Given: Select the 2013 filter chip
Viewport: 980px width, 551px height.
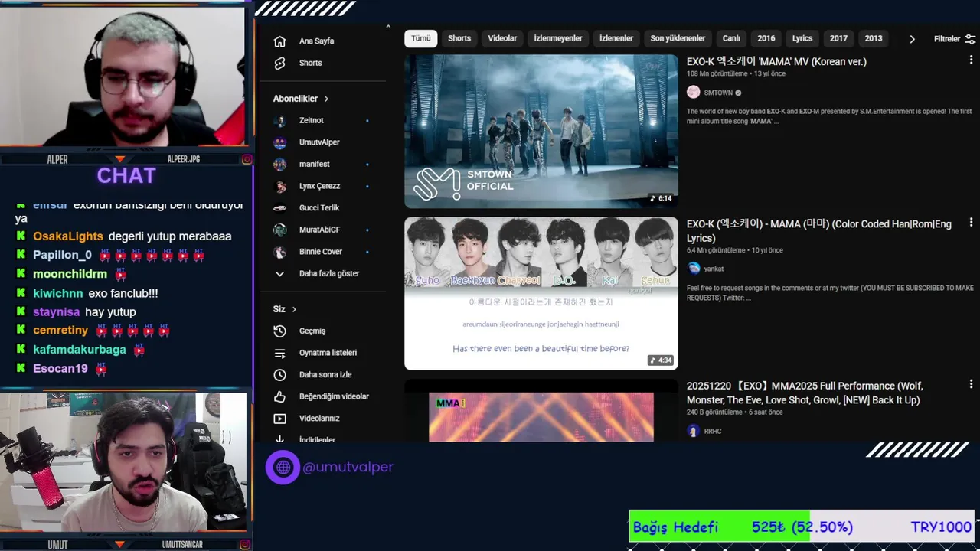Looking at the screenshot, I should click(874, 38).
